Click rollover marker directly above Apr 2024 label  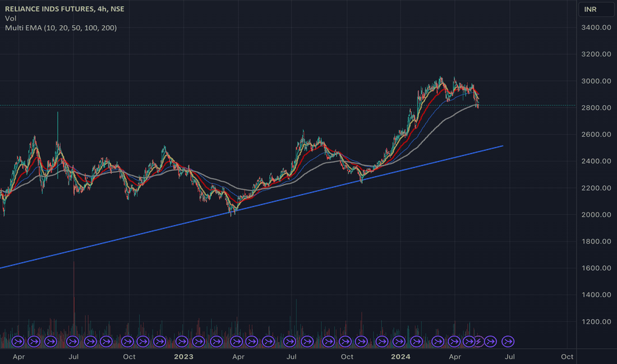(x=454, y=341)
